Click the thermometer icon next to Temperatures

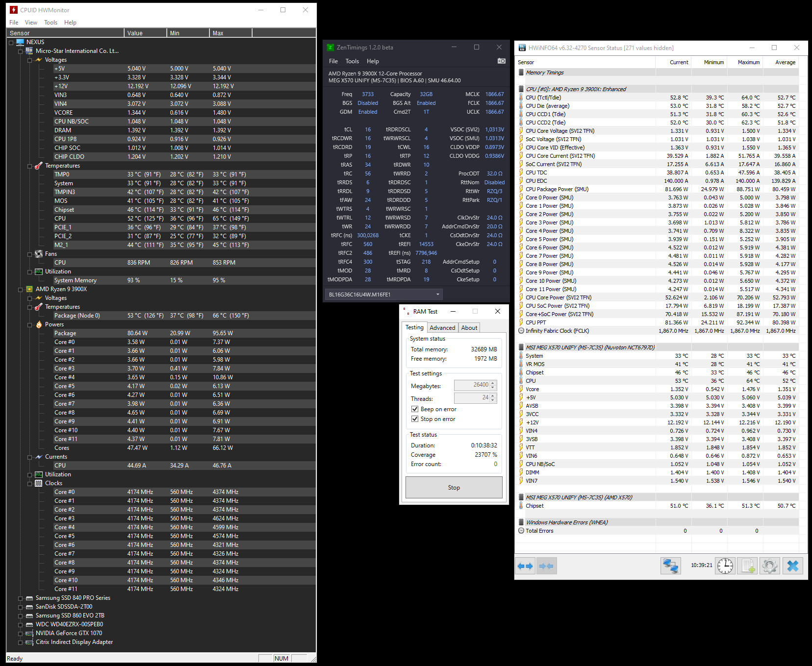point(38,166)
